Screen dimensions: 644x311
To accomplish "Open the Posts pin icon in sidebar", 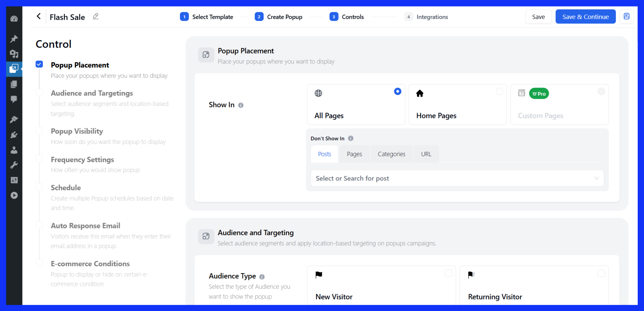I will click(14, 39).
